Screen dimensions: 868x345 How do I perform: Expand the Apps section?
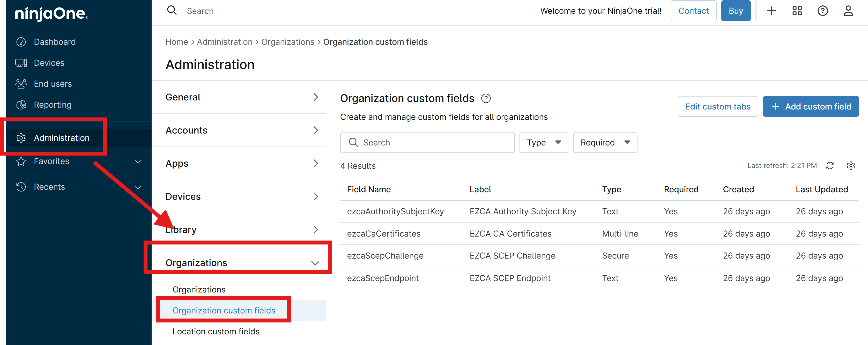tap(239, 163)
